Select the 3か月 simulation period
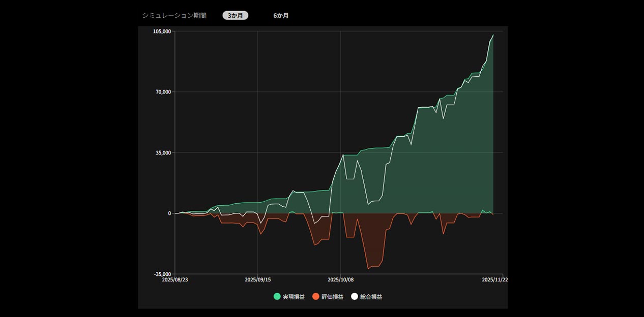Viewport: 644px width, 317px height. coord(235,16)
